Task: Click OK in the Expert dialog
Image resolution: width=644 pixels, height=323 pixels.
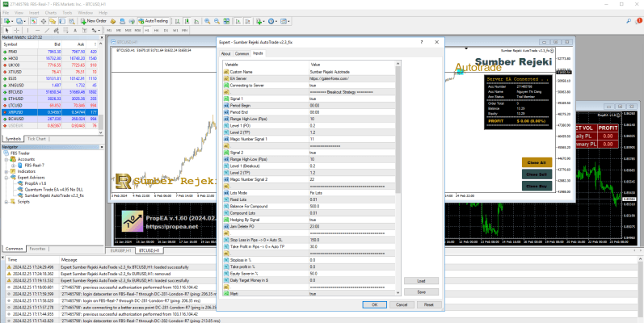Action: (374, 305)
